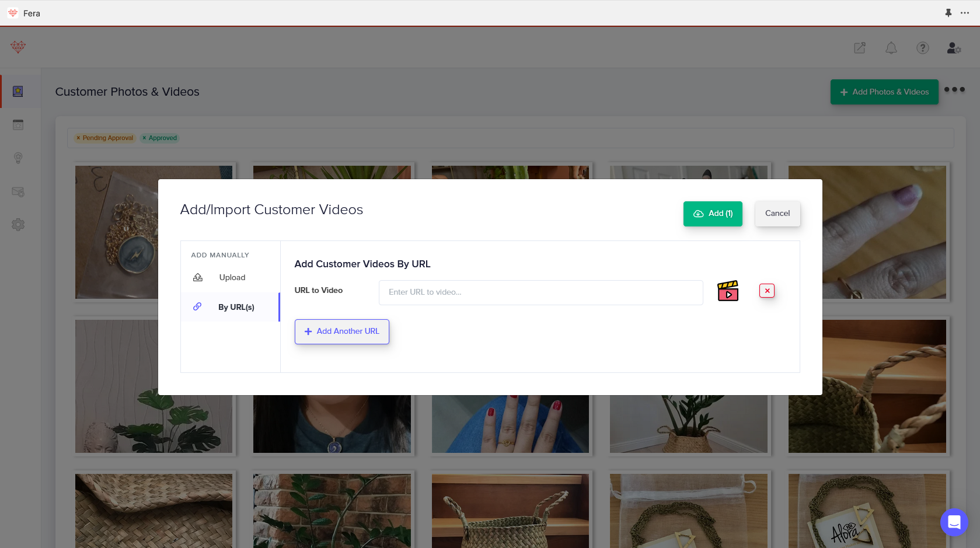Open the ellipsis menu beside Add Photos & Videos
This screenshot has height=548, width=980.
(x=954, y=89)
